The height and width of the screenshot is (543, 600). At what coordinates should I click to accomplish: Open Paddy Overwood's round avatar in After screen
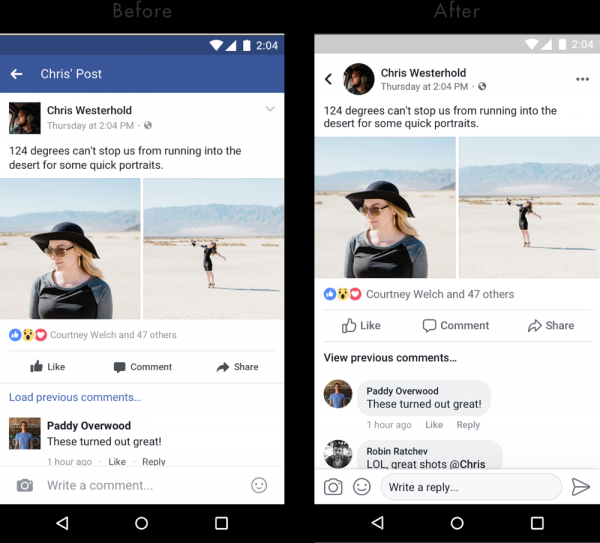coord(338,394)
